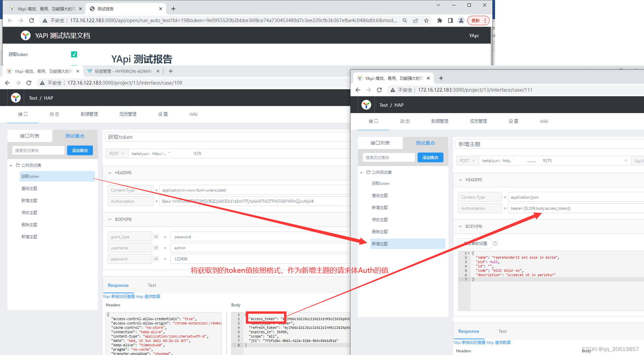Click the zoom magnifier icon in top address bar
Viewport: 644px width, 355px height.
[405, 20]
